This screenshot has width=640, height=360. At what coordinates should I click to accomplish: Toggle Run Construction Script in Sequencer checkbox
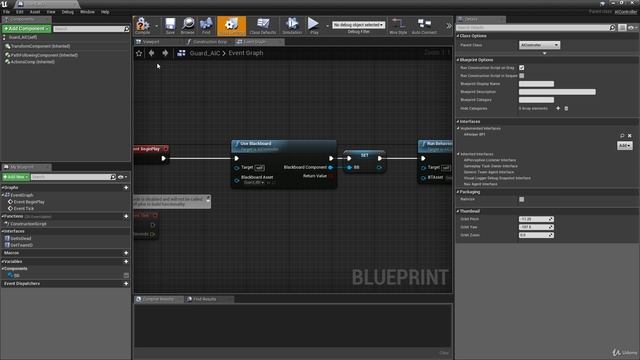522,76
